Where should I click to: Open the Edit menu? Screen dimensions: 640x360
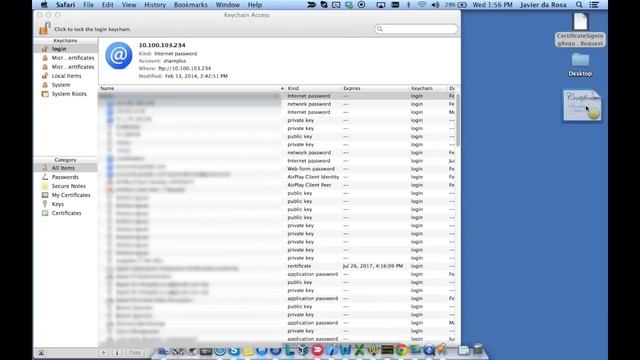point(107,5)
